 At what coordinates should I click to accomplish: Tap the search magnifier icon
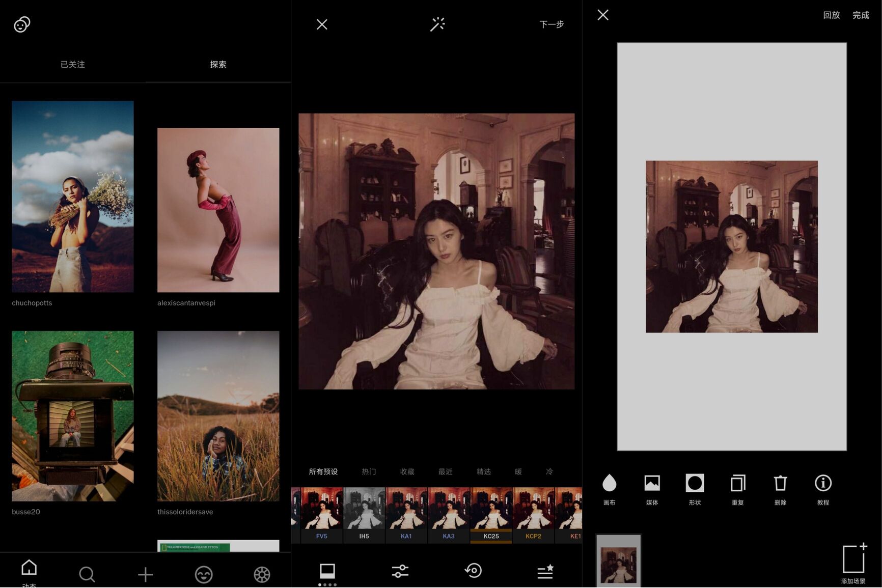point(87,575)
